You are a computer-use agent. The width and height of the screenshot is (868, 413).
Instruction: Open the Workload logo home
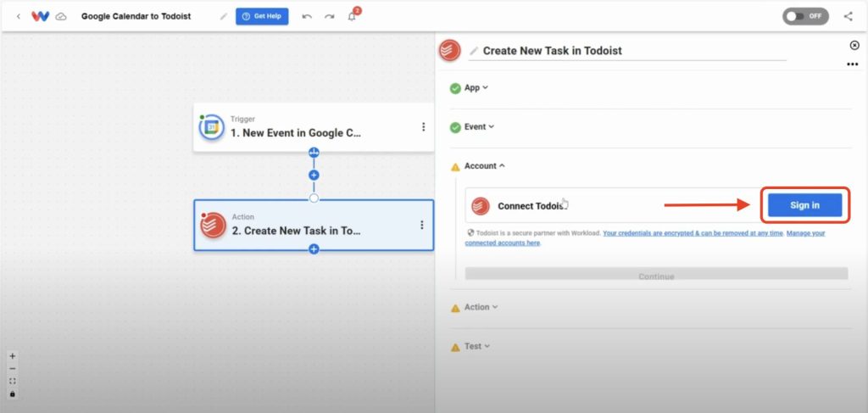coord(40,16)
